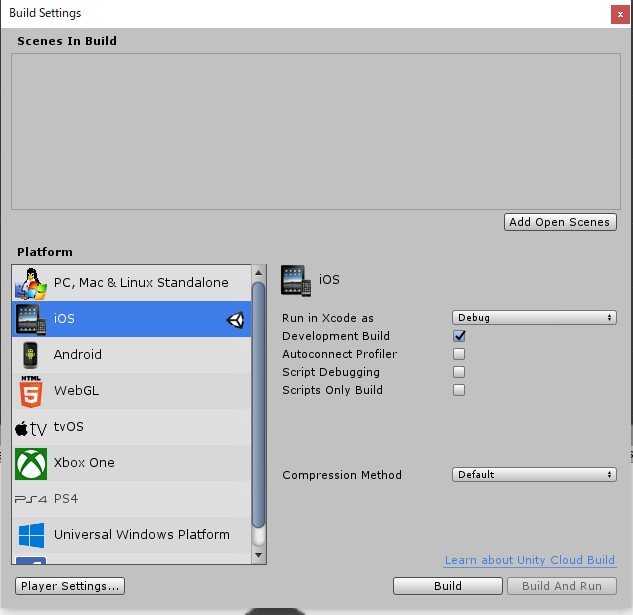The height and width of the screenshot is (615, 633).
Task: Open the Compression Method dropdown
Action: tap(534, 474)
